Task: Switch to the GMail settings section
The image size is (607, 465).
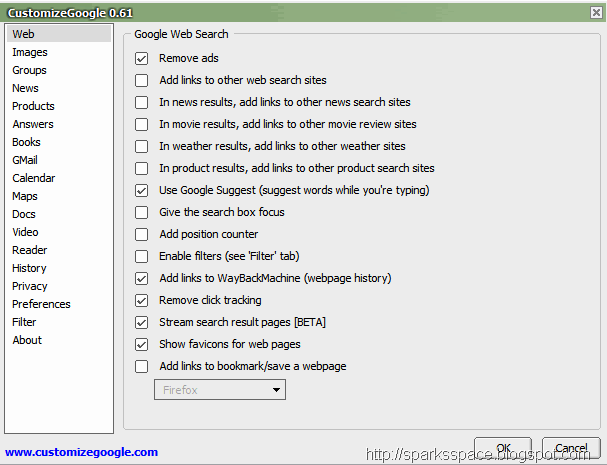Action: pos(25,160)
